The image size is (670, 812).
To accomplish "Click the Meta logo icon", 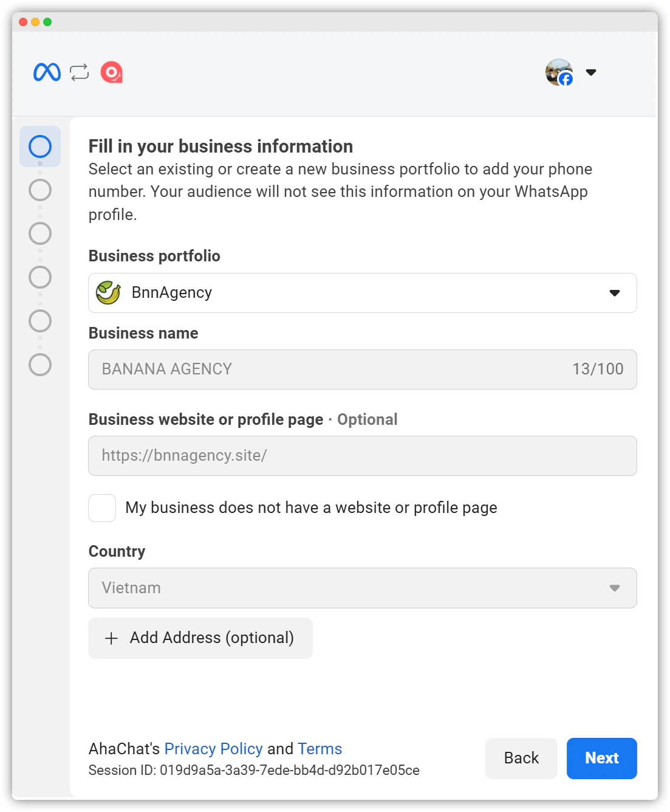I will [47, 72].
